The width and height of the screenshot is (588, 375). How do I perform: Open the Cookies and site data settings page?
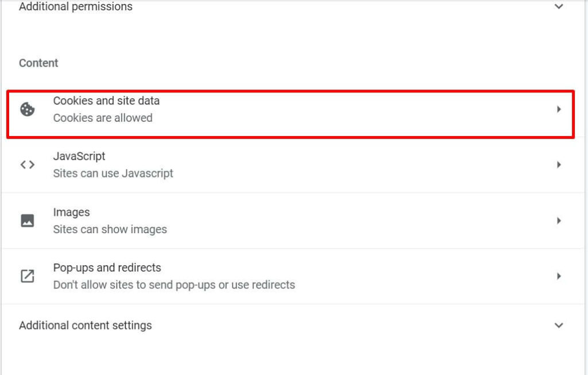coord(287,109)
